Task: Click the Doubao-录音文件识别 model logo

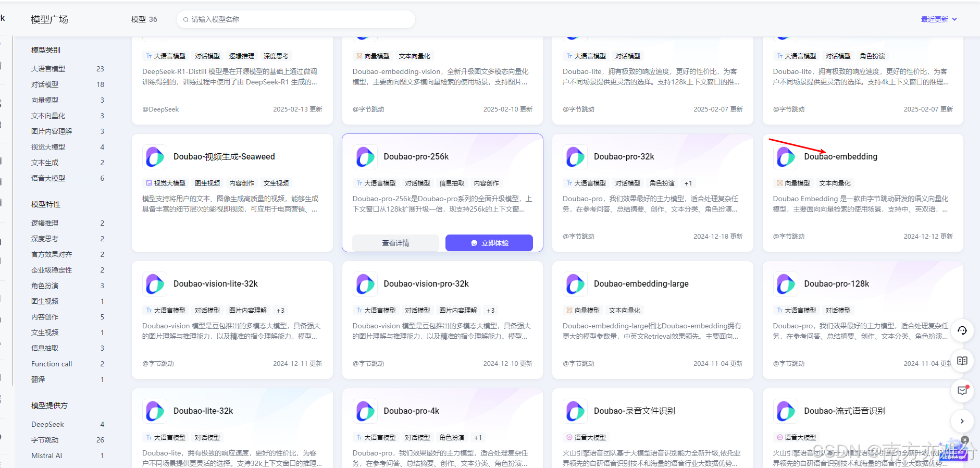Action: click(x=575, y=411)
